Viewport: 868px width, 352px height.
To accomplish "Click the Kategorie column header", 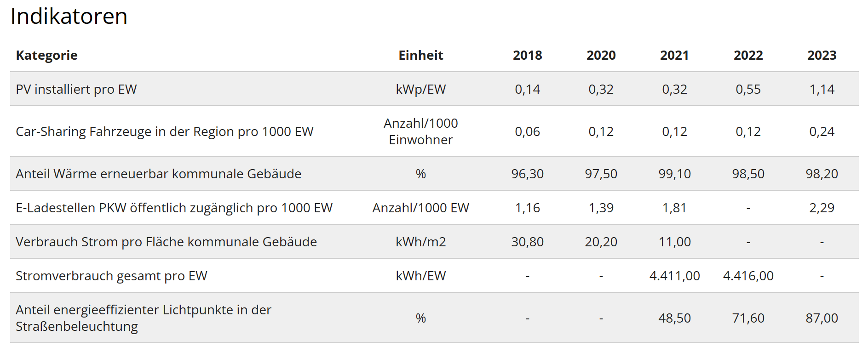I will (x=46, y=55).
